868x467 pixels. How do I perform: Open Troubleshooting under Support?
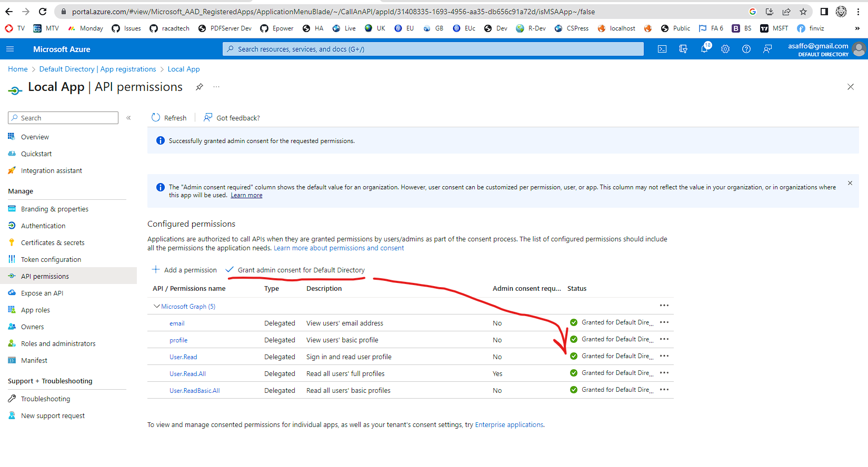pyautogui.click(x=45, y=399)
